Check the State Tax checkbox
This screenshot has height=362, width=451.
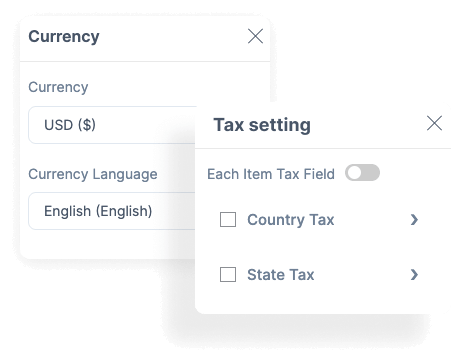(228, 274)
